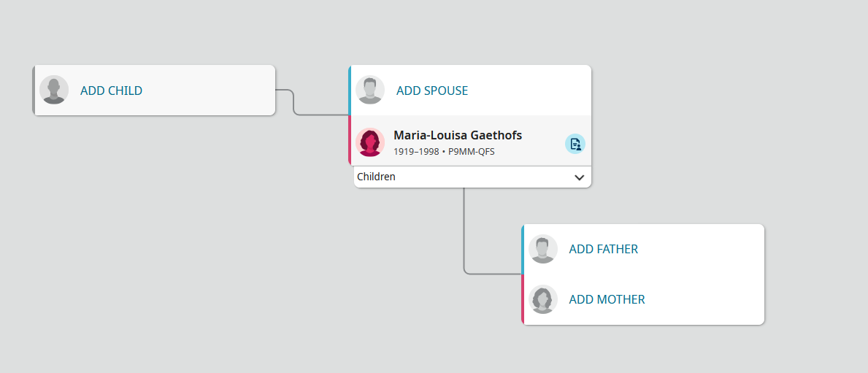
Task: Click the blank area right of ADD MOTHER
Action: click(x=708, y=299)
